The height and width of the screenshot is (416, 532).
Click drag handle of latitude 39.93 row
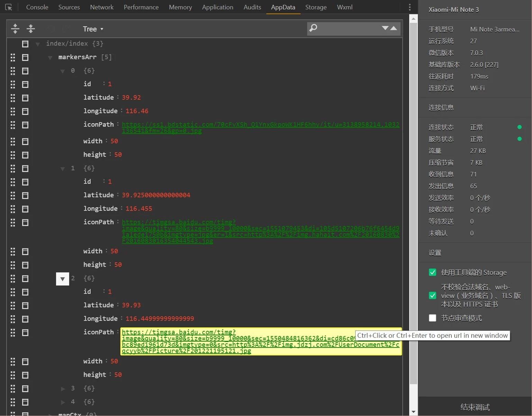[x=13, y=306]
